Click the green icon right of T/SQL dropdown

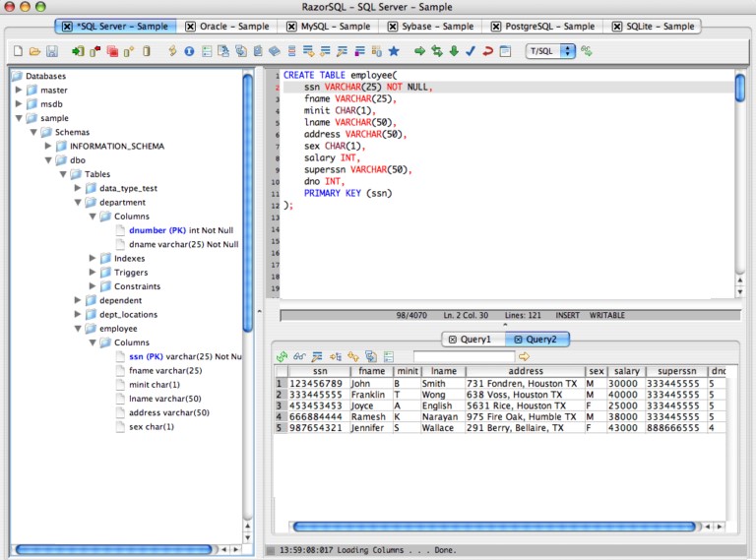[587, 50]
